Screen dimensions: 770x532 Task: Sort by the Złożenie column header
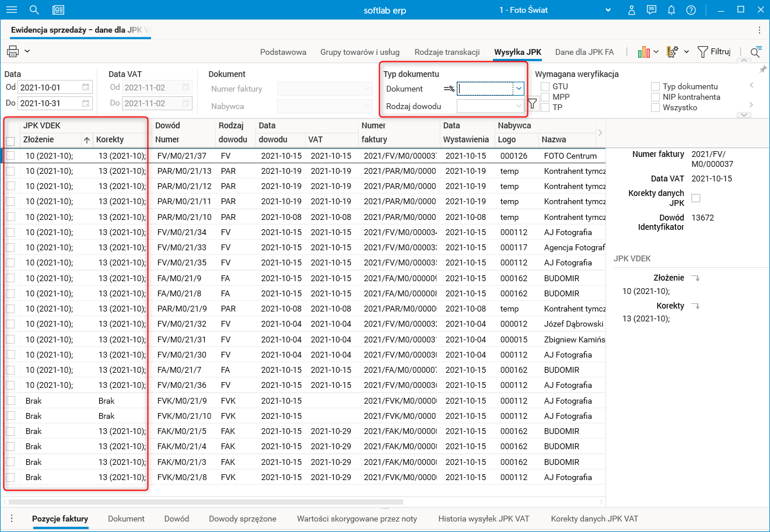pyautogui.click(x=38, y=139)
